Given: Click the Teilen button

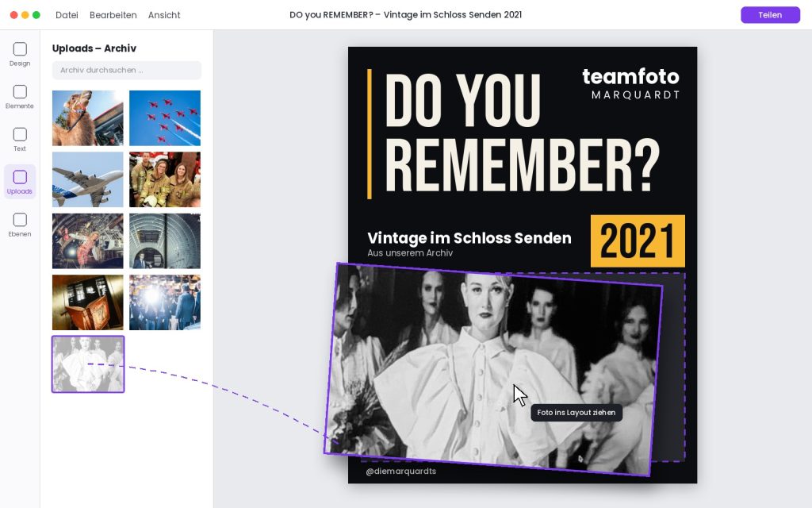Looking at the screenshot, I should [x=770, y=15].
